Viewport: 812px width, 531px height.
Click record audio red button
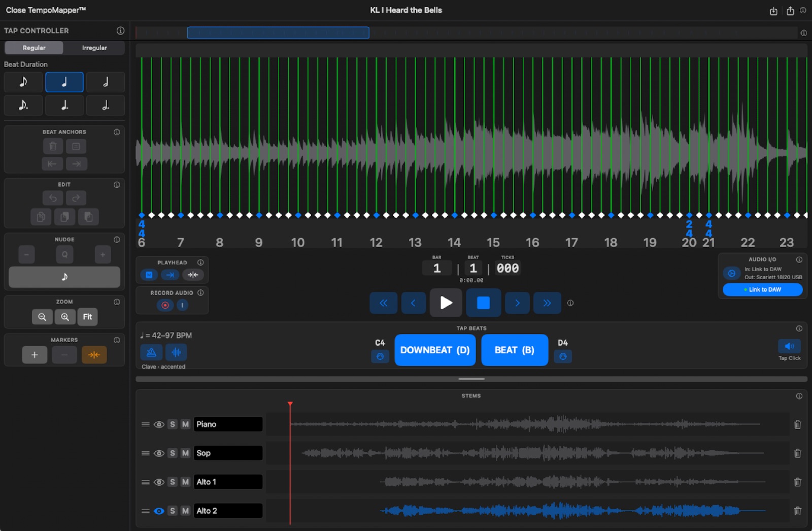click(165, 305)
